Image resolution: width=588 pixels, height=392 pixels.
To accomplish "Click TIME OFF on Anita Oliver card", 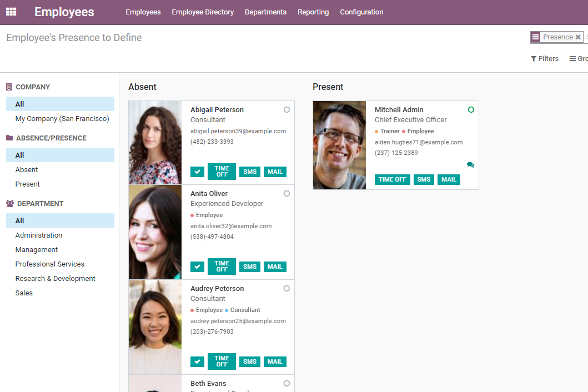I will (x=222, y=267).
